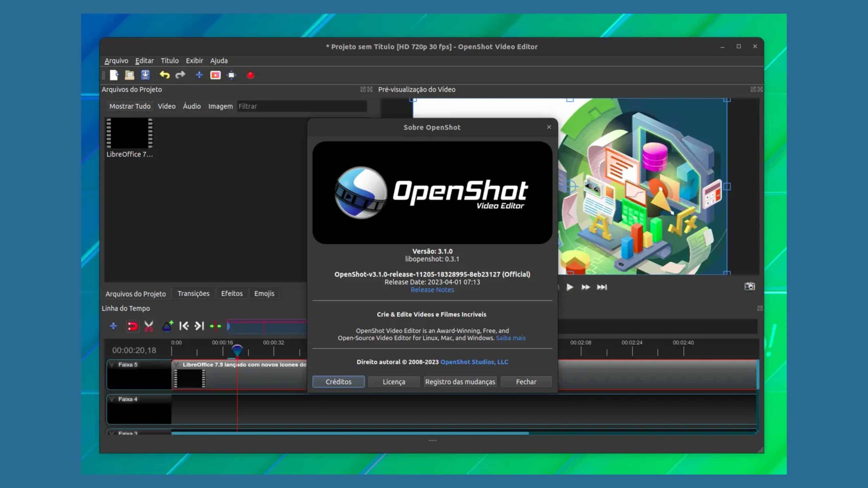The width and height of the screenshot is (868, 488).
Task: Expand the Faixa 4 track menu arrow
Action: click(112, 399)
